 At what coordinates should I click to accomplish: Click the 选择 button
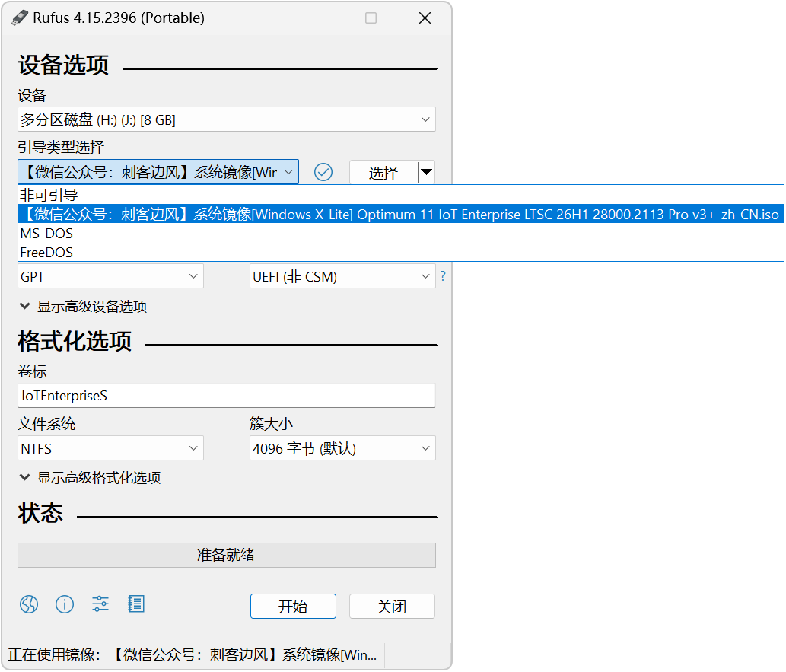click(383, 173)
